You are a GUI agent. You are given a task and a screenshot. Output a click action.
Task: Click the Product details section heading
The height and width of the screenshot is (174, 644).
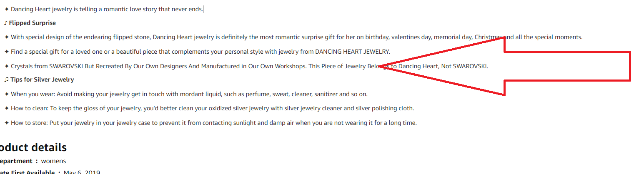click(x=33, y=147)
